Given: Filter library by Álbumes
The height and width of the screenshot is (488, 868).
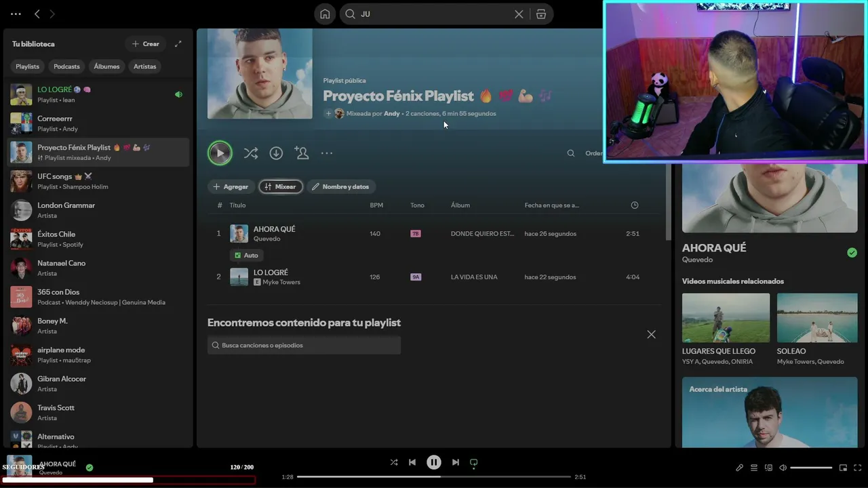Looking at the screenshot, I should pyautogui.click(x=106, y=66).
